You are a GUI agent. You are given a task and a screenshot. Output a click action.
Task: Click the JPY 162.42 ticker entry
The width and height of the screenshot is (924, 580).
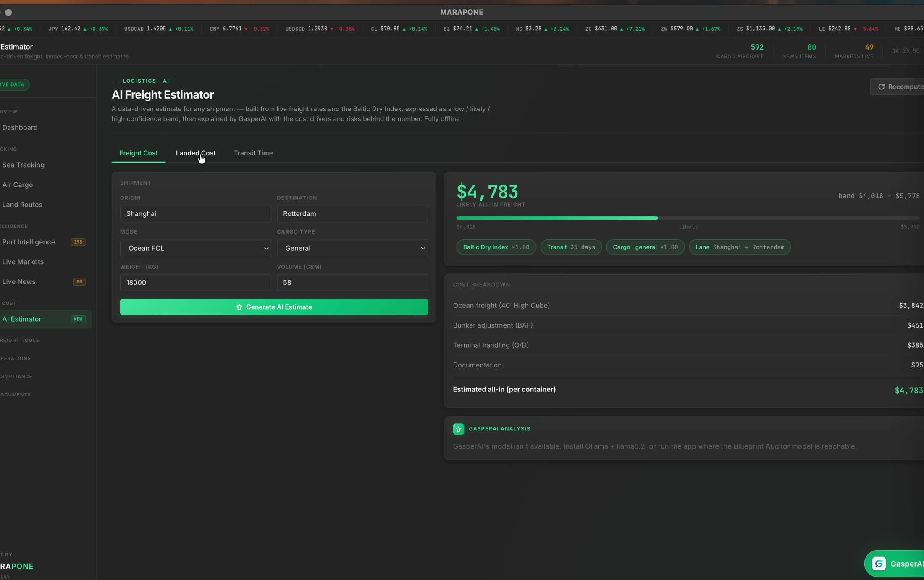[78, 29]
